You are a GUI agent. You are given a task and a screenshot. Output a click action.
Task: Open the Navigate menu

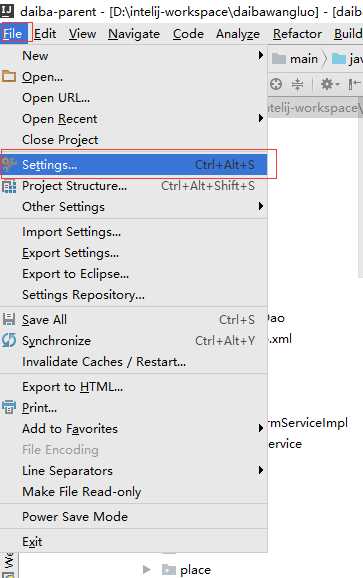(x=134, y=34)
